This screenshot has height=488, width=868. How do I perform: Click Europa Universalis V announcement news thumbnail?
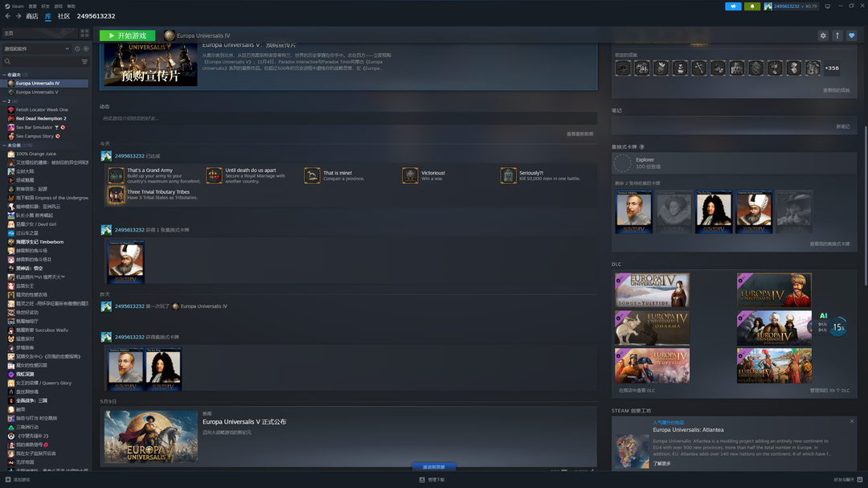(x=151, y=437)
